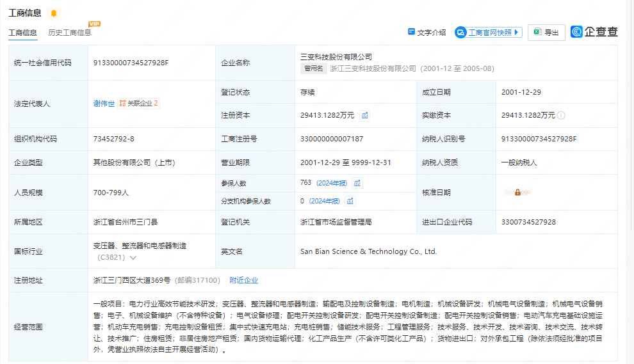Open chart icon in 分支机构参保人数 row
634x364 pixels.
click(x=350, y=201)
